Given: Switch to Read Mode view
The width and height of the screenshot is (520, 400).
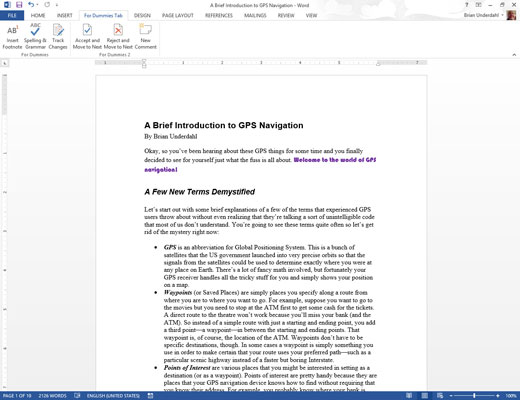Looking at the screenshot, I should (409, 396).
